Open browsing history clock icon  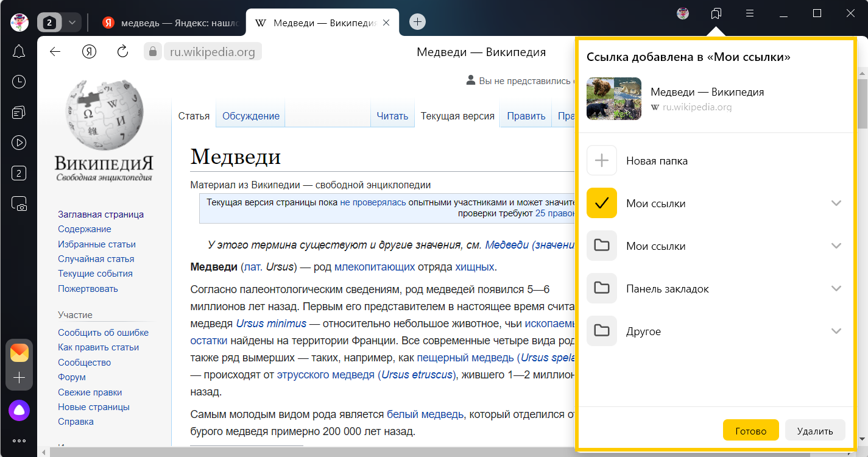[x=19, y=82]
